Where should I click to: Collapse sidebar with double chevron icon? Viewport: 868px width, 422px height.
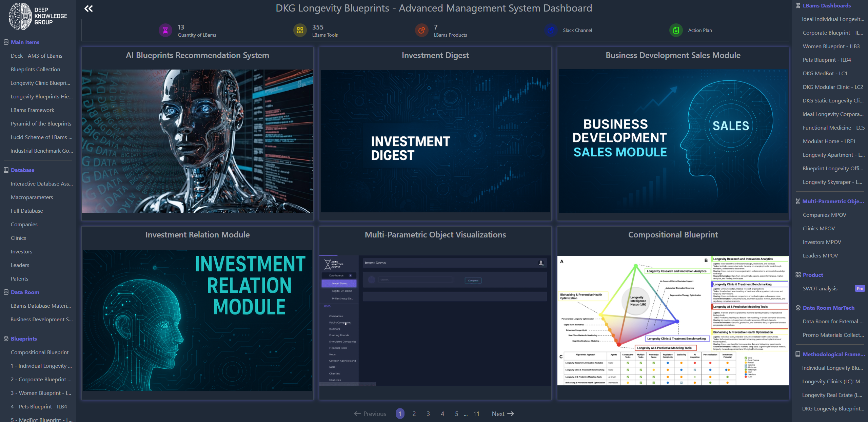[x=88, y=8]
